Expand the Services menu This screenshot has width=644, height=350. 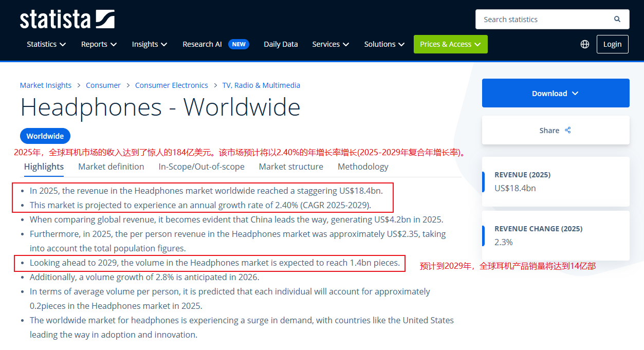(330, 44)
